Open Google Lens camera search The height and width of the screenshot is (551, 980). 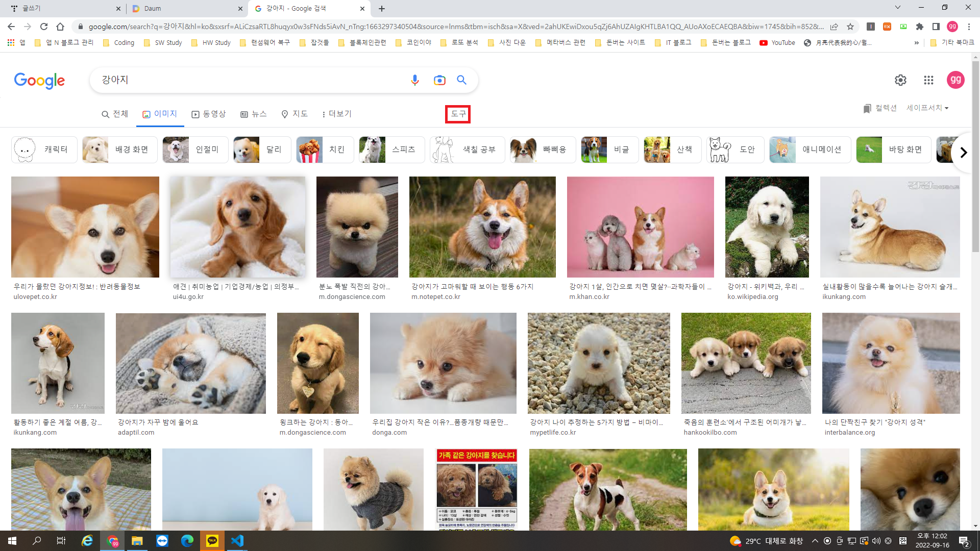(439, 80)
